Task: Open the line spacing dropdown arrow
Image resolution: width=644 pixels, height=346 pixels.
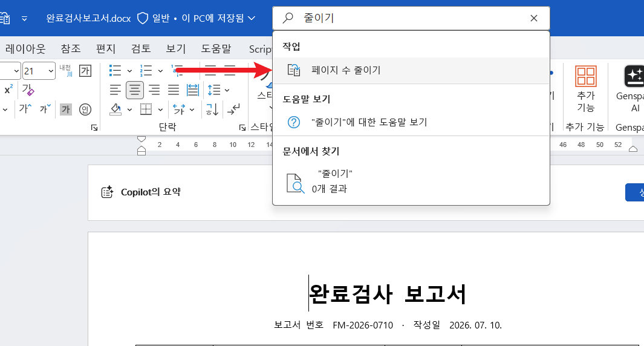Action: (227, 90)
